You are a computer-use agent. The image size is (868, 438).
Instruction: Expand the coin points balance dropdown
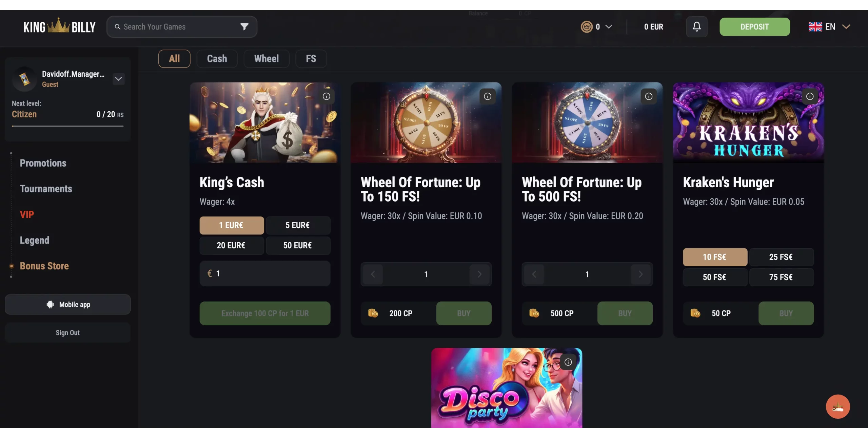[x=609, y=27]
